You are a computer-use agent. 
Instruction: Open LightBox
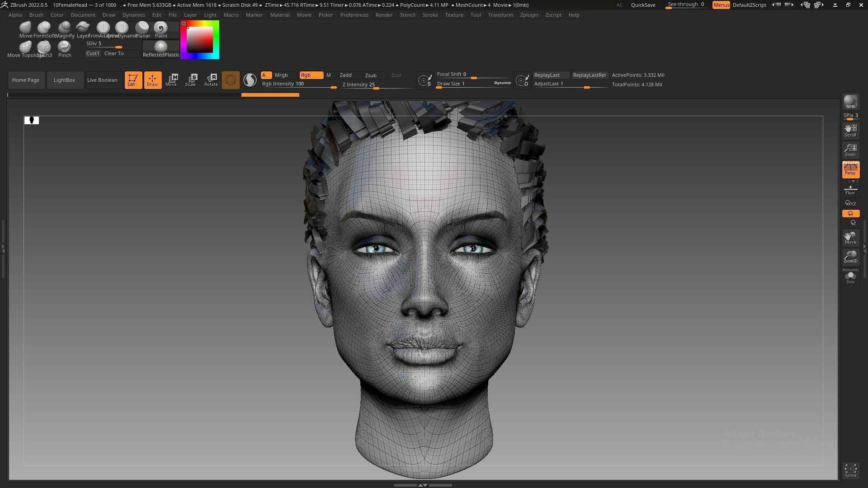coord(64,80)
